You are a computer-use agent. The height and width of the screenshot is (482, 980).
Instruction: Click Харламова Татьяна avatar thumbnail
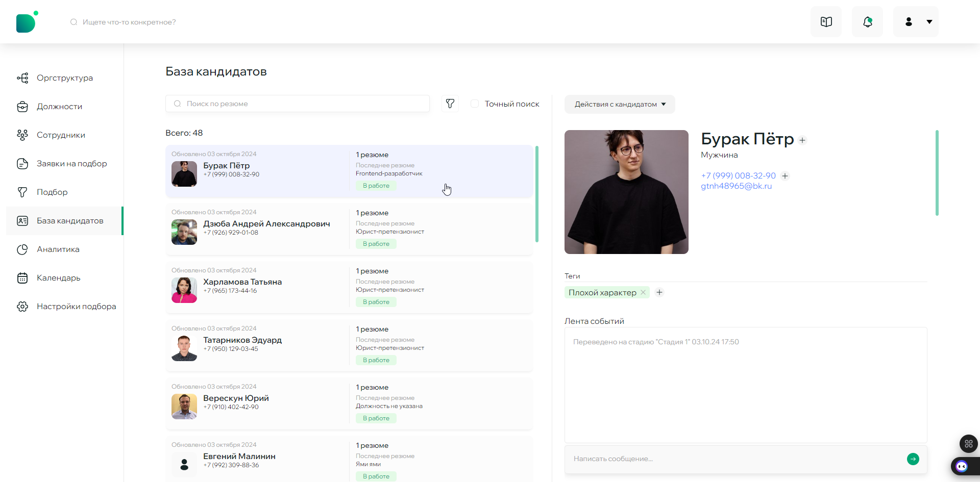[184, 290]
